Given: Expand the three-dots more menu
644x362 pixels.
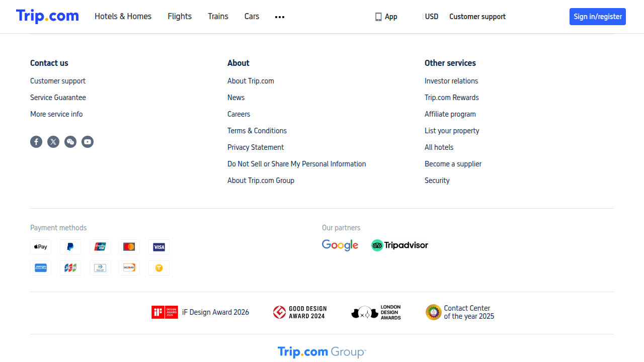Looking at the screenshot, I should pos(280,17).
